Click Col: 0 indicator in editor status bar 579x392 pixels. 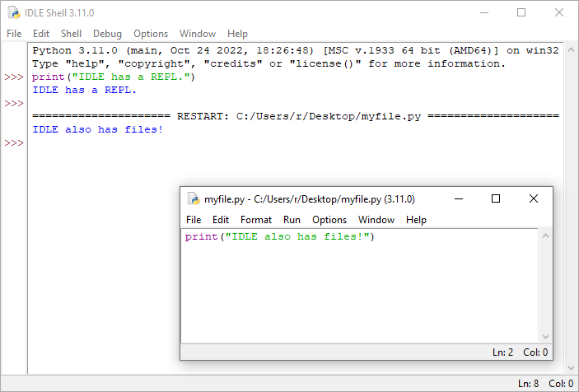[535, 352]
